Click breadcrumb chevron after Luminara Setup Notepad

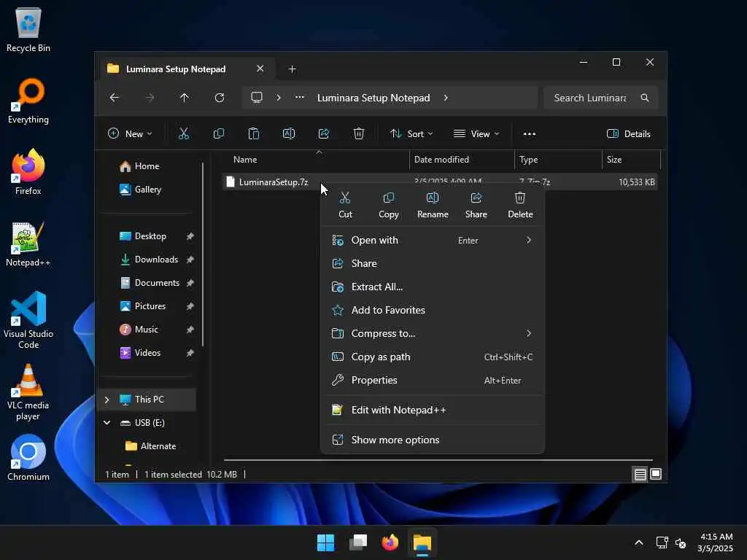pos(446,98)
